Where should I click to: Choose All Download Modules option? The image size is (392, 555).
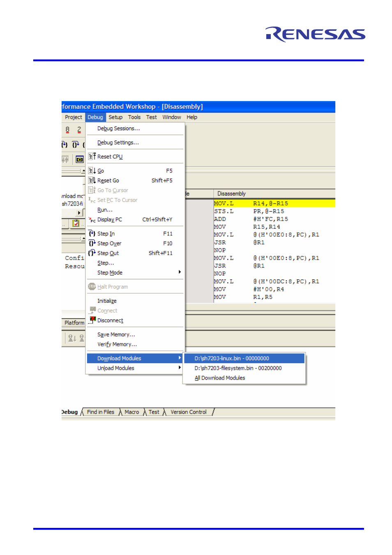tap(244, 378)
